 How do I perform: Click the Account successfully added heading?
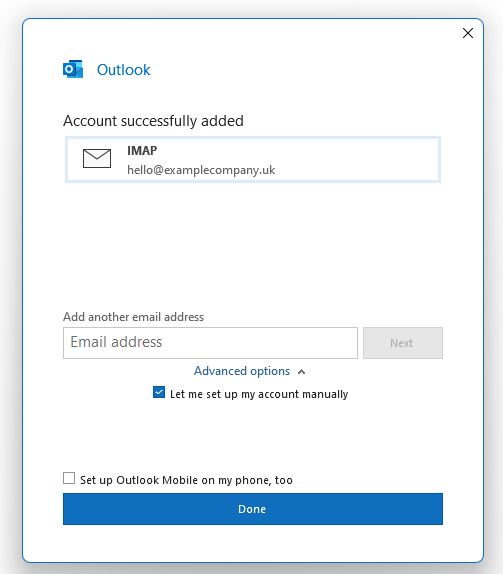(x=153, y=121)
